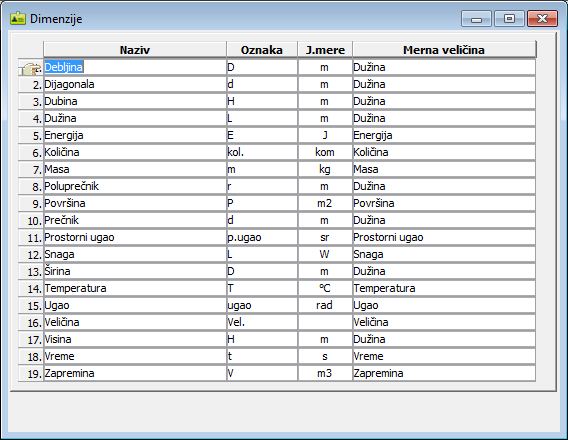Image resolution: width=568 pixels, height=440 pixels.
Task: Select row header number 18 for Vreme
Action: [x=31, y=357]
